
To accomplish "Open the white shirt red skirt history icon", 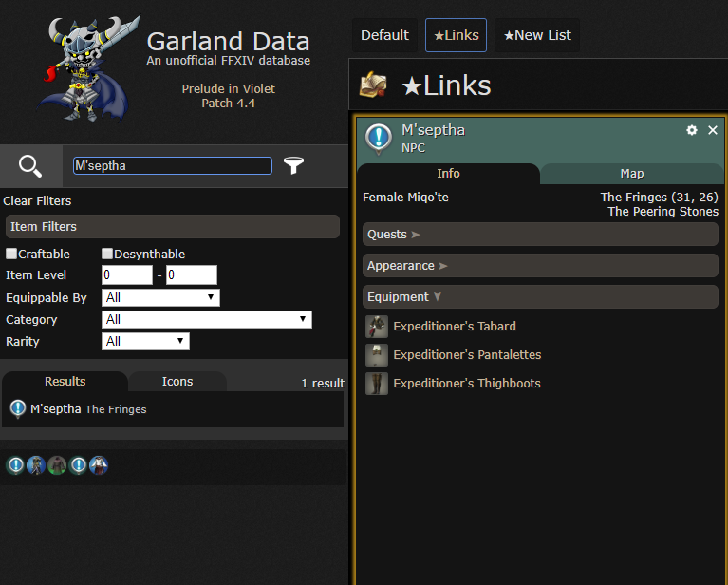I will pyautogui.click(x=99, y=465).
